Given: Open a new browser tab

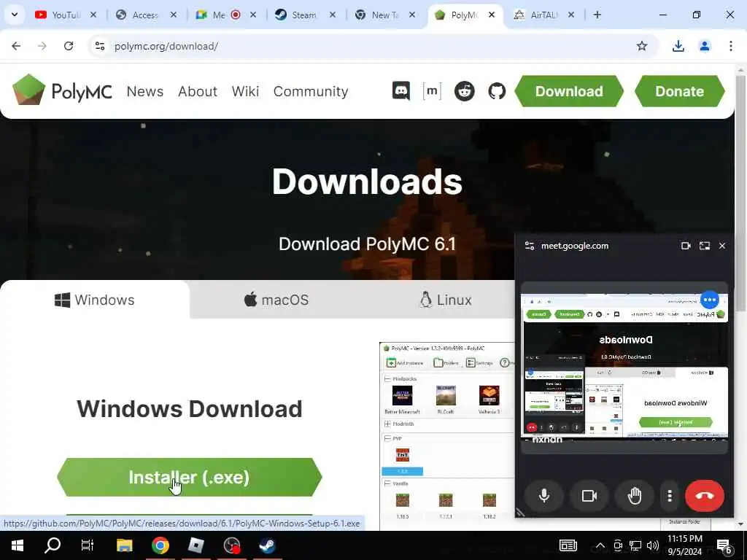Looking at the screenshot, I should click(597, 15).
